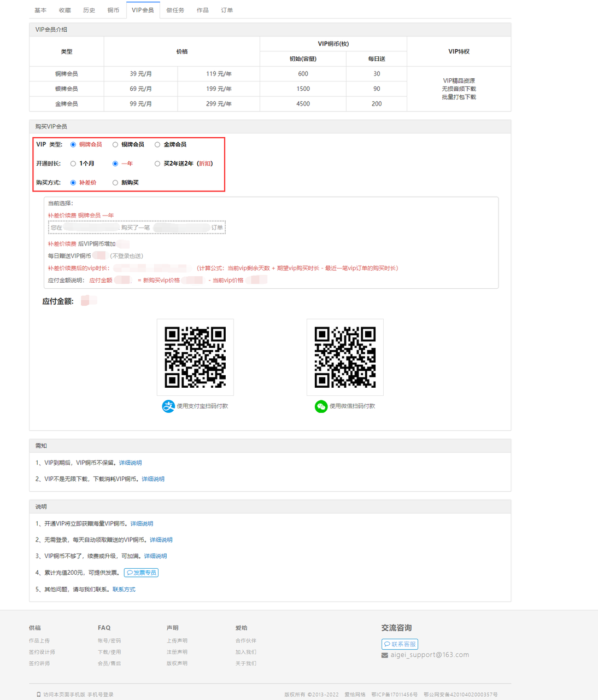The width and height of the screenshot is (598, 700).
Task: Click 访问本页面手机版 link
Action: click(65, 695)
